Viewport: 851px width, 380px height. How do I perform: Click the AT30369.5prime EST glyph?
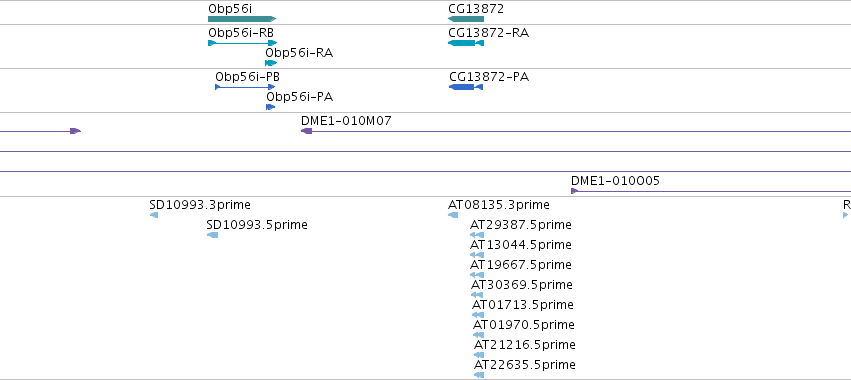click(477, 295)
